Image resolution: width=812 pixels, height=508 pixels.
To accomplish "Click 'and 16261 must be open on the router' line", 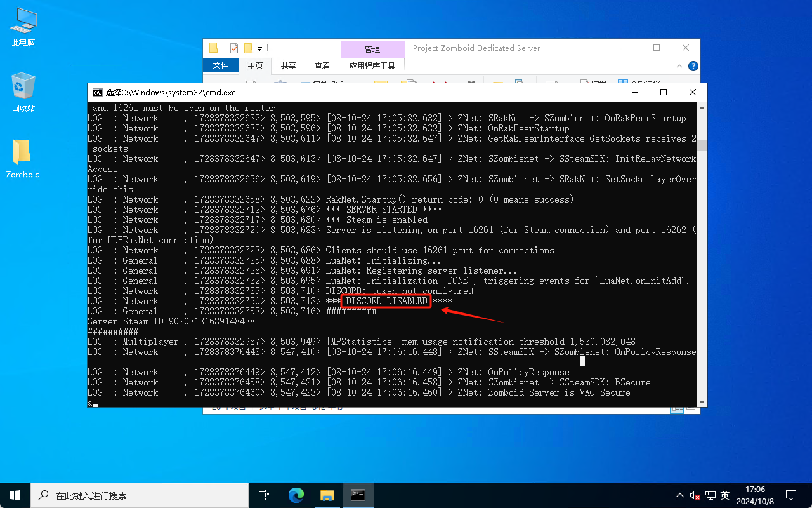I will point(183,108).
